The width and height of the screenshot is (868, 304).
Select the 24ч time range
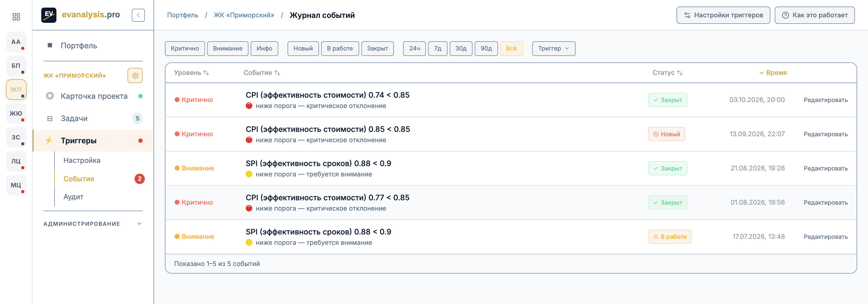pyautogui.click(x=414, y=49)
